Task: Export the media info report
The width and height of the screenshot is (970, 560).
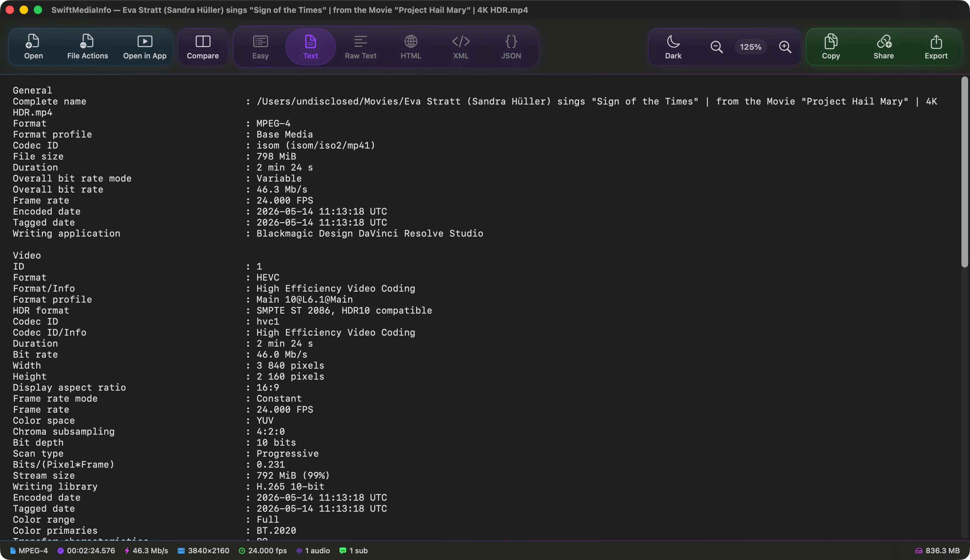Action: [x=936, y=46]
